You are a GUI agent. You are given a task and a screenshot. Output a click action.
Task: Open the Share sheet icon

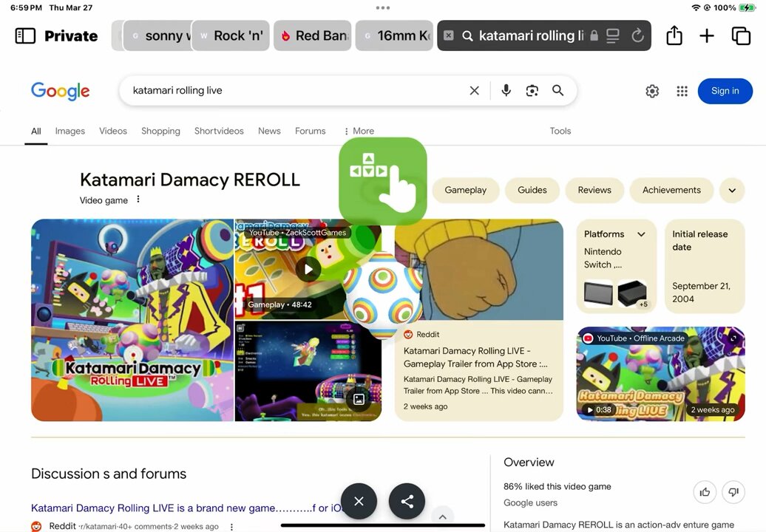point(674,35)
